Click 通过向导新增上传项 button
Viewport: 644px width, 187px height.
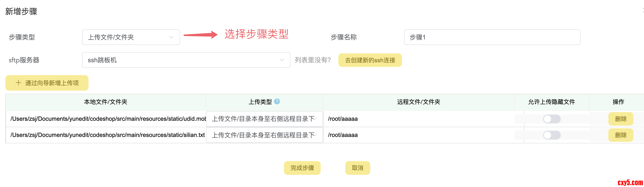47,83
